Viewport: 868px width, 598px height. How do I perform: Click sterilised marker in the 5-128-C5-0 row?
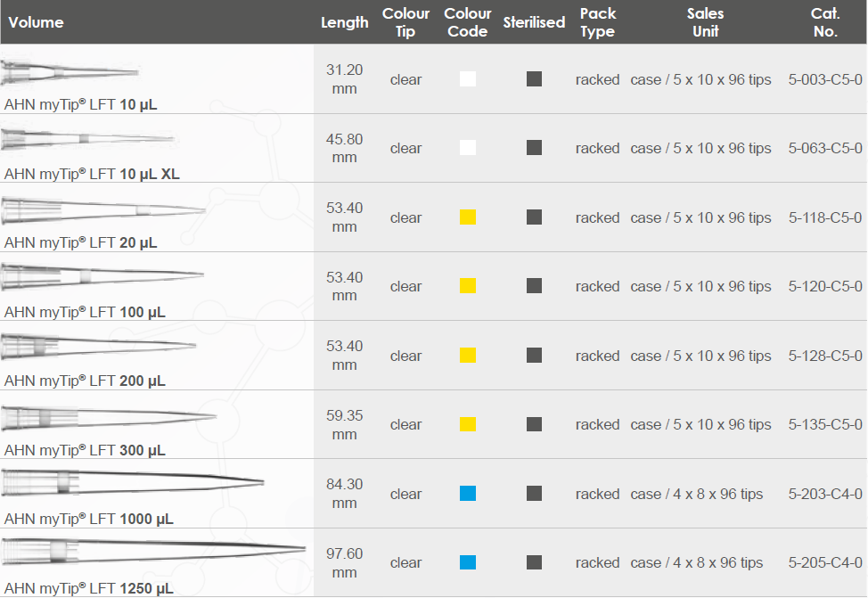pyautogui.click(x=534, y=355)
